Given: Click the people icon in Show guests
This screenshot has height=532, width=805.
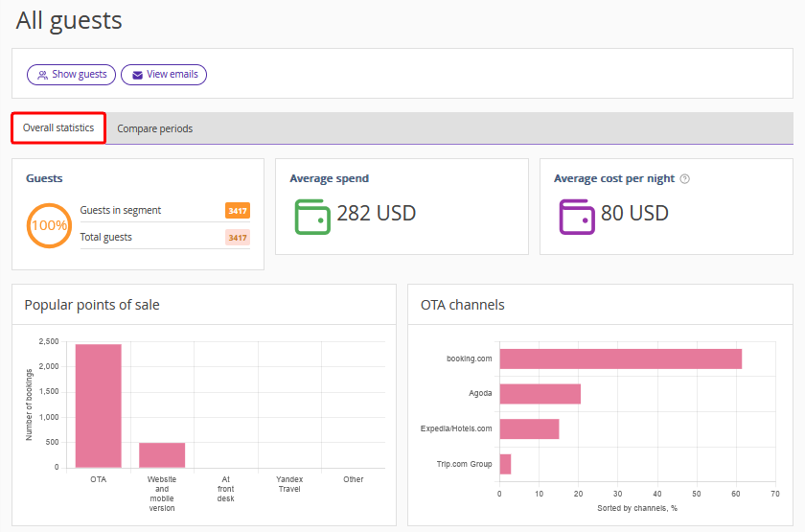Looking at the screenshot, I should (42, 75).
